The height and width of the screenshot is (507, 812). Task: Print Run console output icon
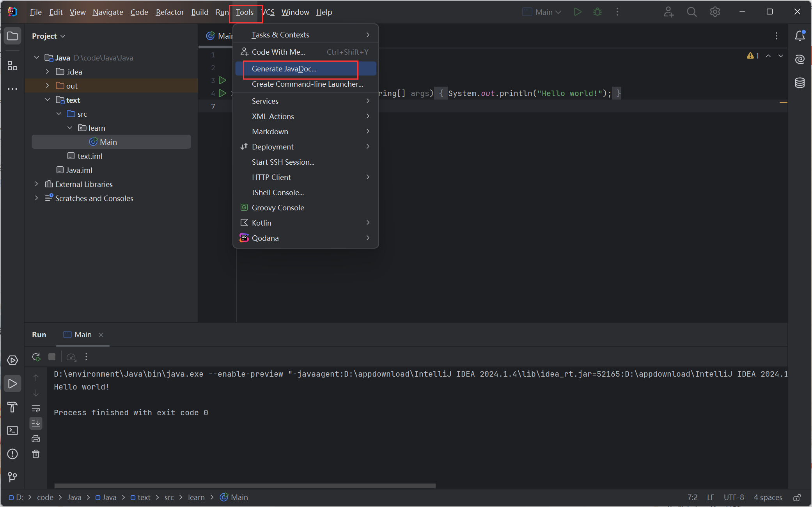coord(36,439)
